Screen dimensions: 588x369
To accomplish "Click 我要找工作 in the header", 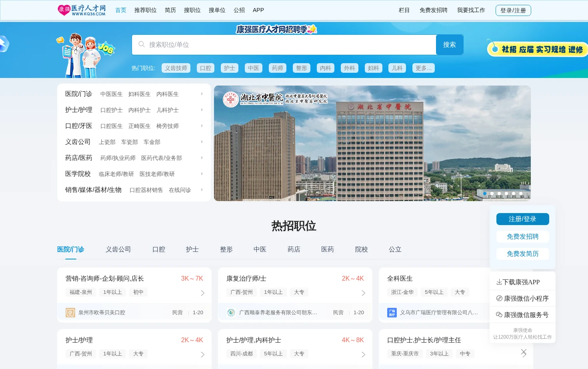I will pos(471,10).
